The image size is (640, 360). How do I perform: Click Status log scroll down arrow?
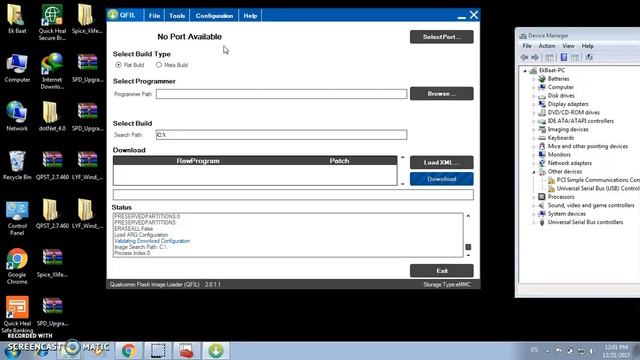coord(468,255)
